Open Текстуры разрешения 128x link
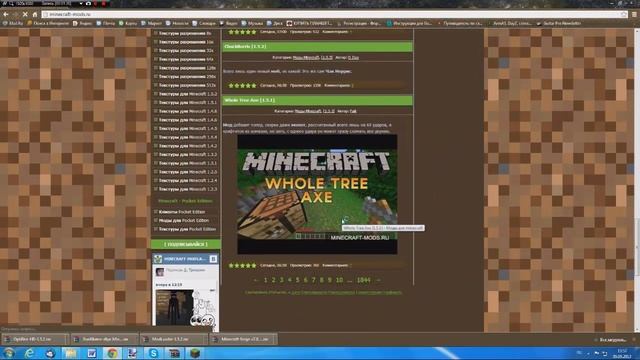The width and height of the screenshot is (640, 360). [x=187, y=68]
